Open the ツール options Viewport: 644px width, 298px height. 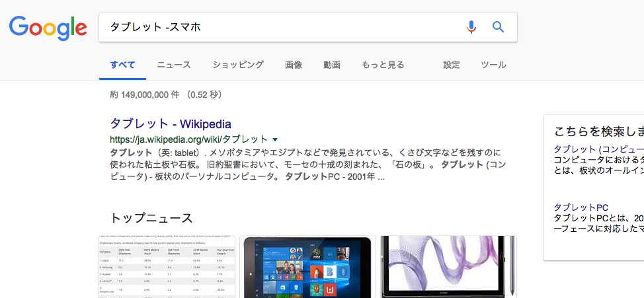(493, 65)
